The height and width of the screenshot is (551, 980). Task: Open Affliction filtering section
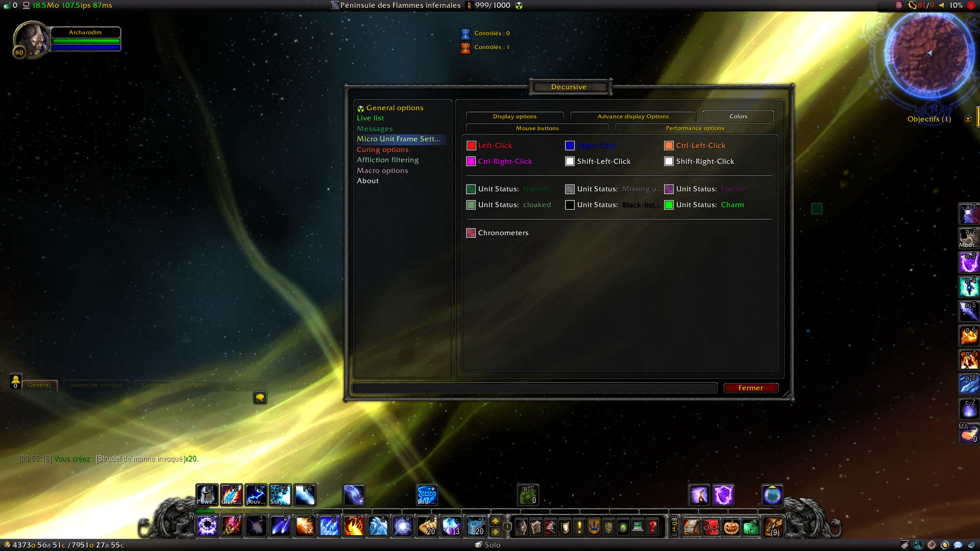point(387,160)
